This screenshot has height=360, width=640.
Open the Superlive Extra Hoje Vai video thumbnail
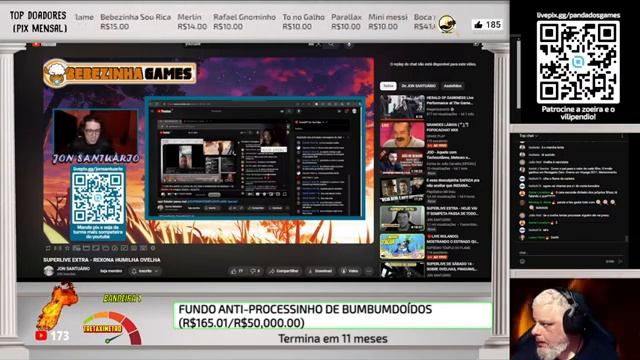pyautogui.click(x=402, y=218)
